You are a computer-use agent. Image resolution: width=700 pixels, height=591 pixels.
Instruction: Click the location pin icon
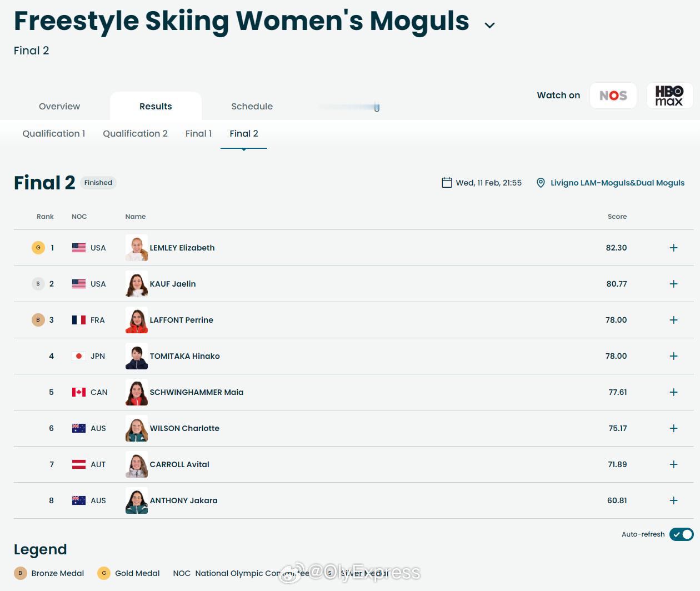coord(541,183)
